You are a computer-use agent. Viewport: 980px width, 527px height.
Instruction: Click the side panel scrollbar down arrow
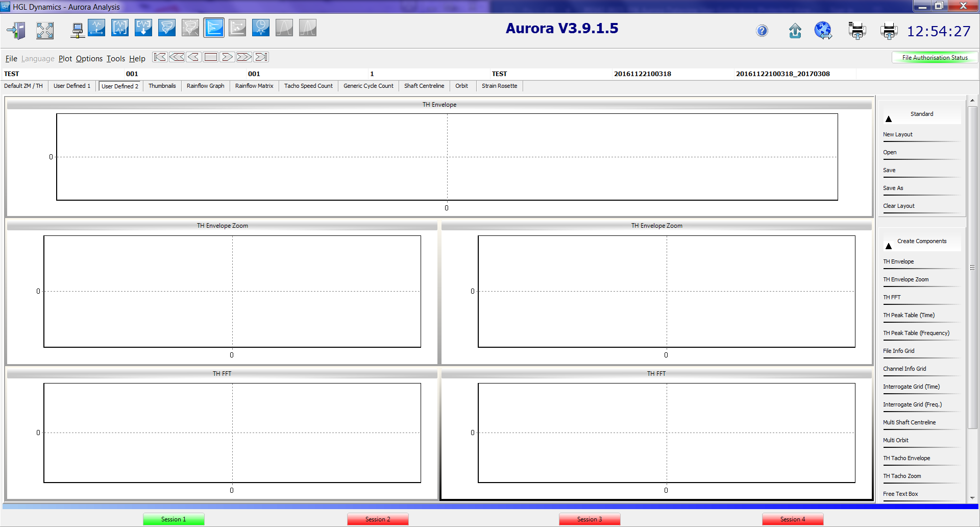pyautogui.click(x=972, y=497)
